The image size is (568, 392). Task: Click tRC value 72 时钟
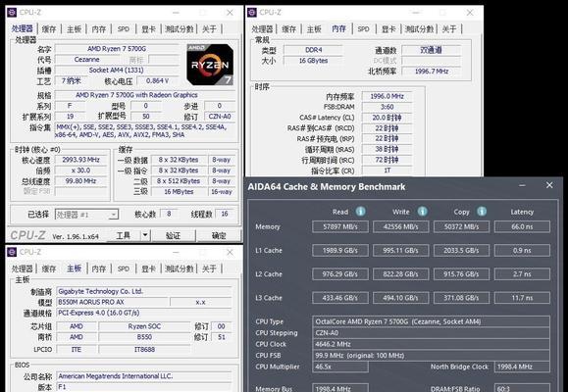coord(387,160)
